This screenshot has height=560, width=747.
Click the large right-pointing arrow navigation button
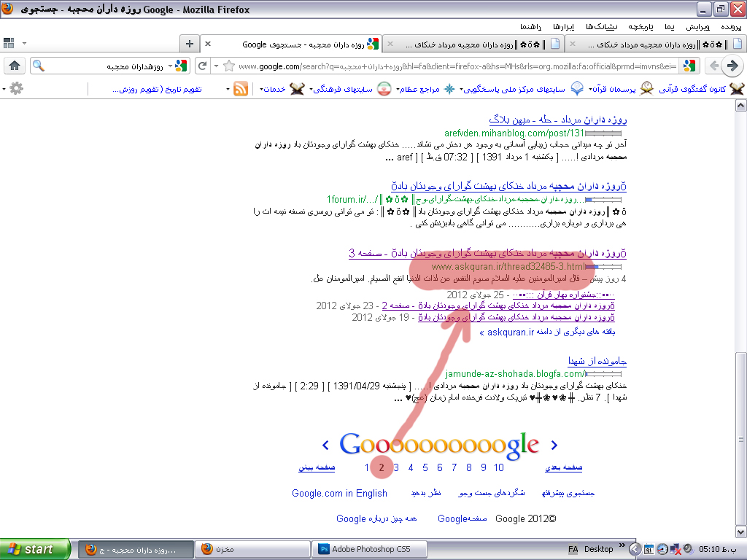pyautogui.click(x=732, y=66)
